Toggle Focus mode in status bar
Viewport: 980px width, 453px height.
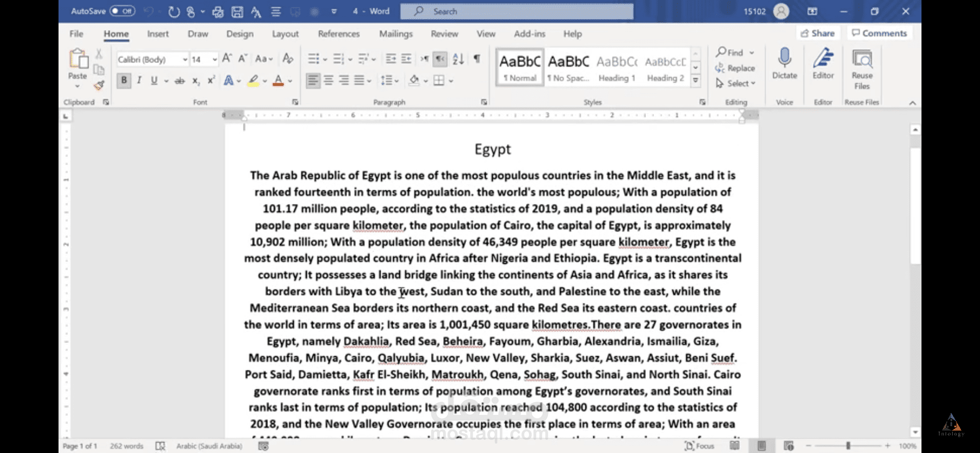tap(699, 446)
